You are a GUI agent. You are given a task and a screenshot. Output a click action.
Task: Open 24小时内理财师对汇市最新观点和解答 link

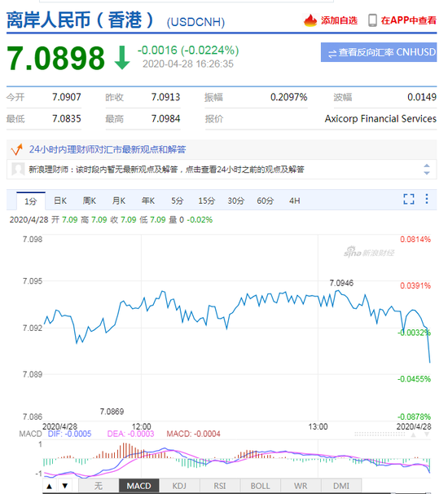pyautogui.click(x=108, y=149)
